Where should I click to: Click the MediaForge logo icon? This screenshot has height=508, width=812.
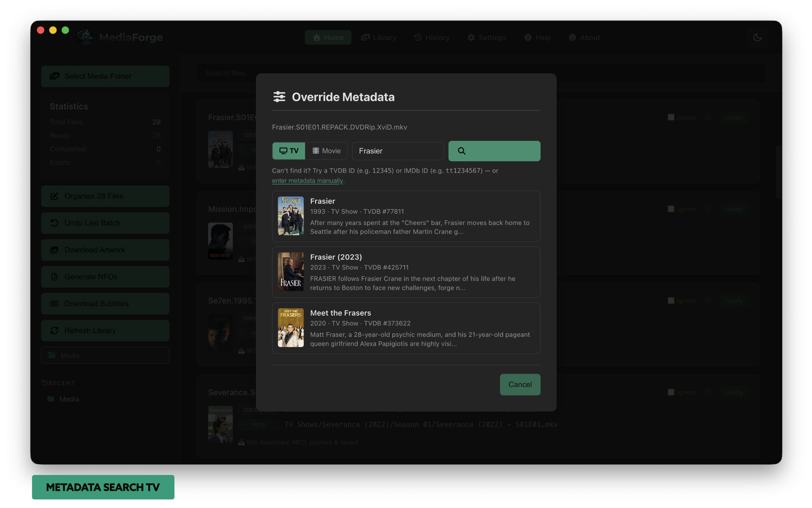coord(86,37)
